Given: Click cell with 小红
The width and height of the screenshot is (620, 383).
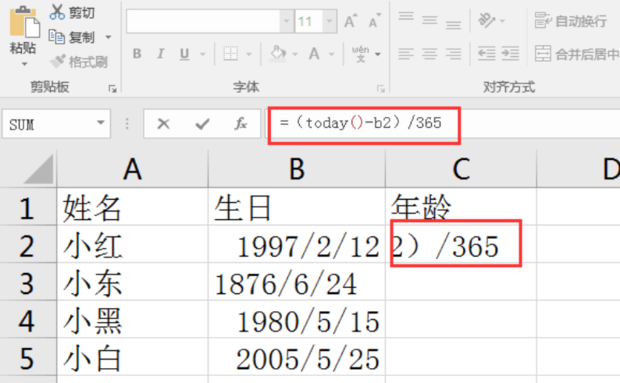Looking at the screenshot, I should coord(132,245).
